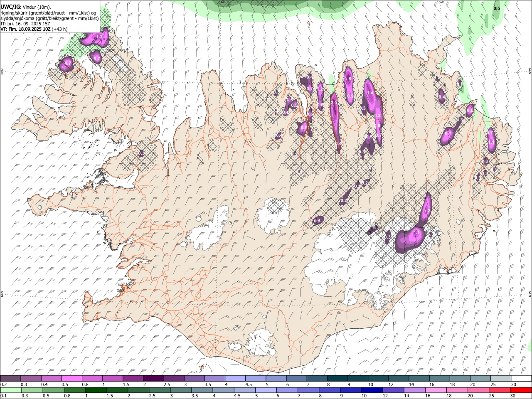Click the 'rigning/skúrir' legend description line
This screenshot has height=399, width=532.
point(48,13)
